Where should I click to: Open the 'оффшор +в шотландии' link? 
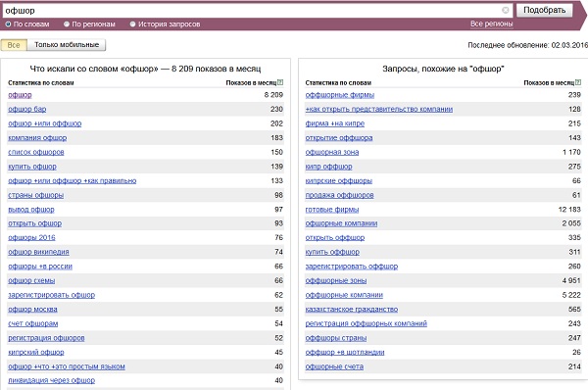[345, 352]
